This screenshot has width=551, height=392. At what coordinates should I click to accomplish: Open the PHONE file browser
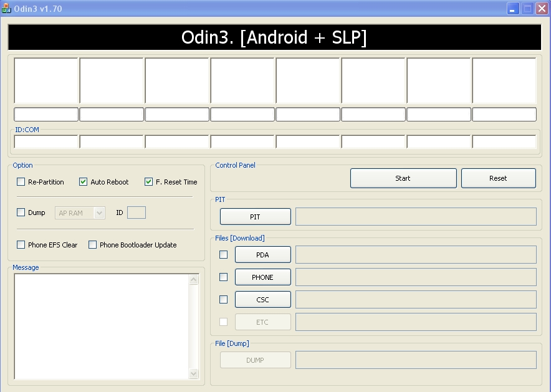[262, 277]
